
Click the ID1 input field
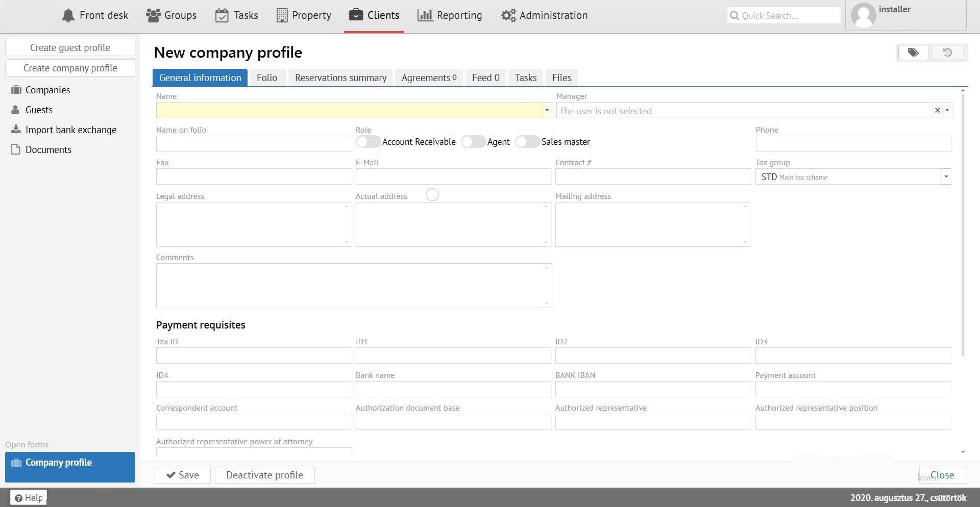453,356
